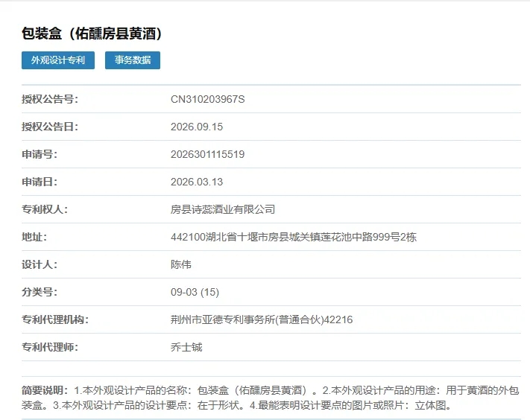Select the patentee 房县诗蕊酒业有限公司
Screen dimensions: 530x420
(x=223, y=209)
